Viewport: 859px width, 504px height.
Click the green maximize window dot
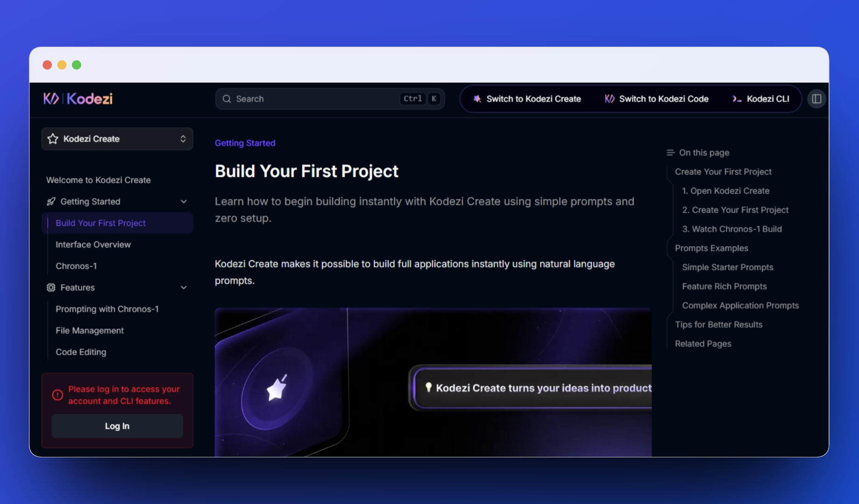(x=77, y=65)
